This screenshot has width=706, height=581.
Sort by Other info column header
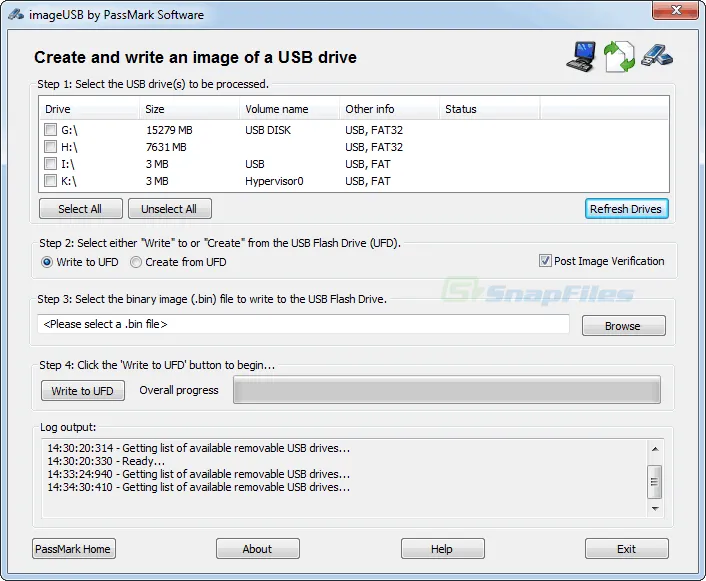[x=389, y=109]
